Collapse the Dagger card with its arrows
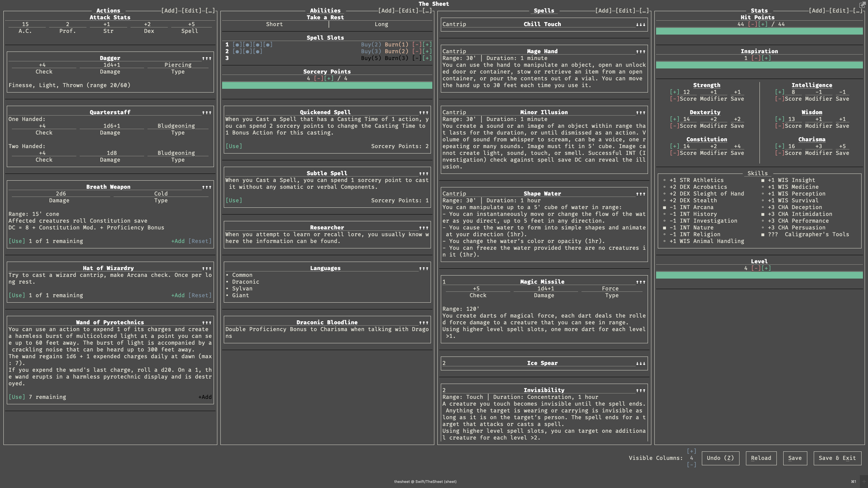Image resolution: width=868 pixels, height=488 pixels. click(206, 58)
